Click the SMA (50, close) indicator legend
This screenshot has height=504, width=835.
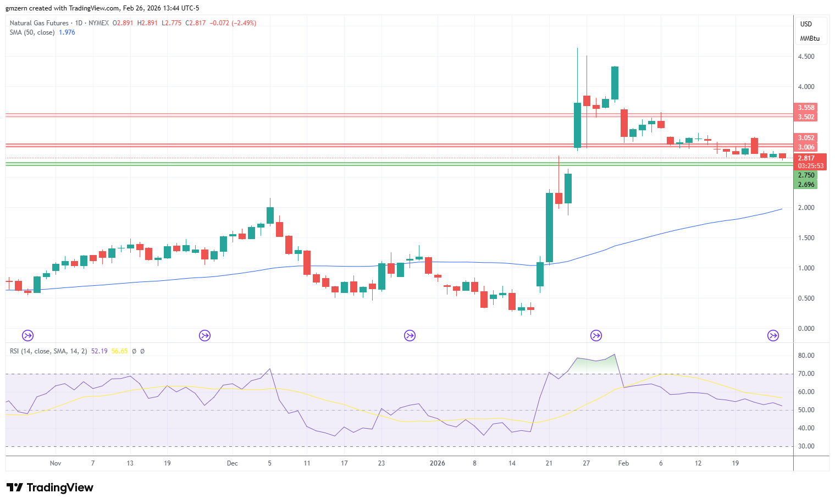pos(32,32)
